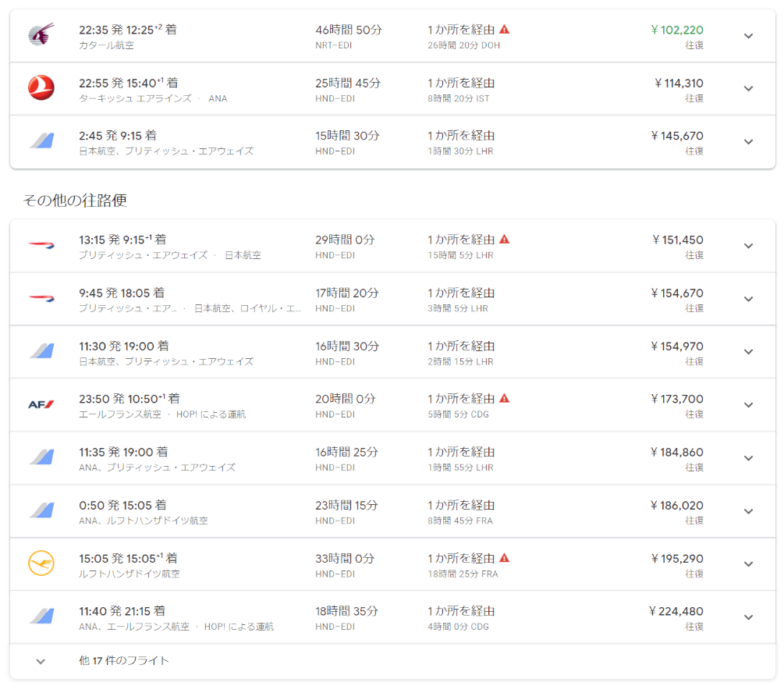The width and height of the screenshot is (784, 693).
Task: Expand the ¥145,670 flight row chevron
Action: (x=748, y=142)
